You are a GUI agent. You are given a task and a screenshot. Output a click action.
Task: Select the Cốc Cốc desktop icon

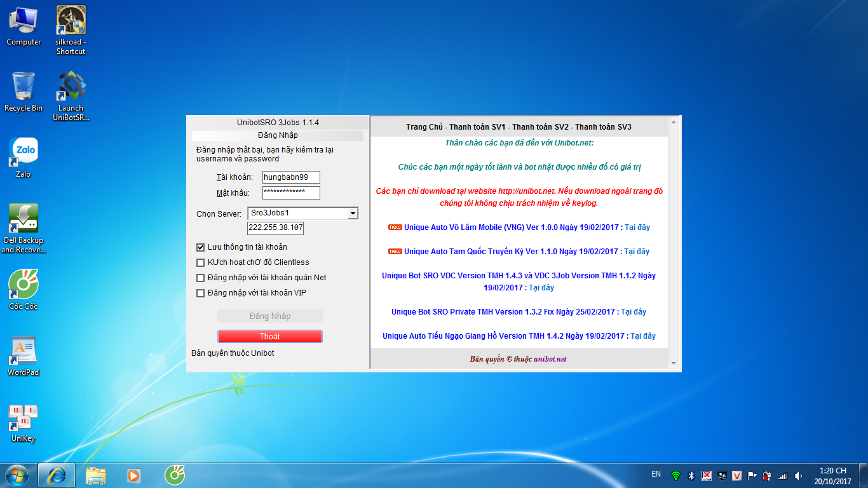tap(24, 290)
